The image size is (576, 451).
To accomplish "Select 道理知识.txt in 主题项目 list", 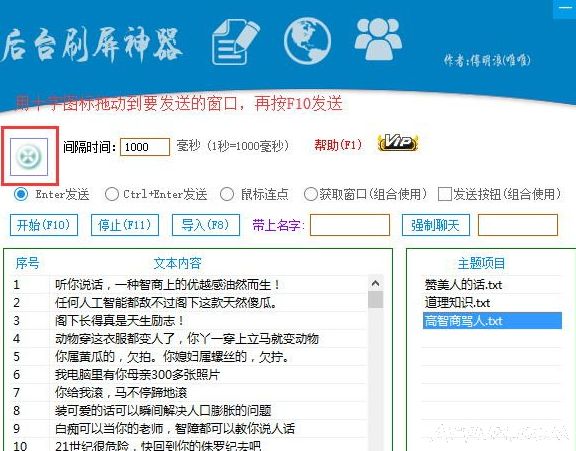I will point(492,303).
